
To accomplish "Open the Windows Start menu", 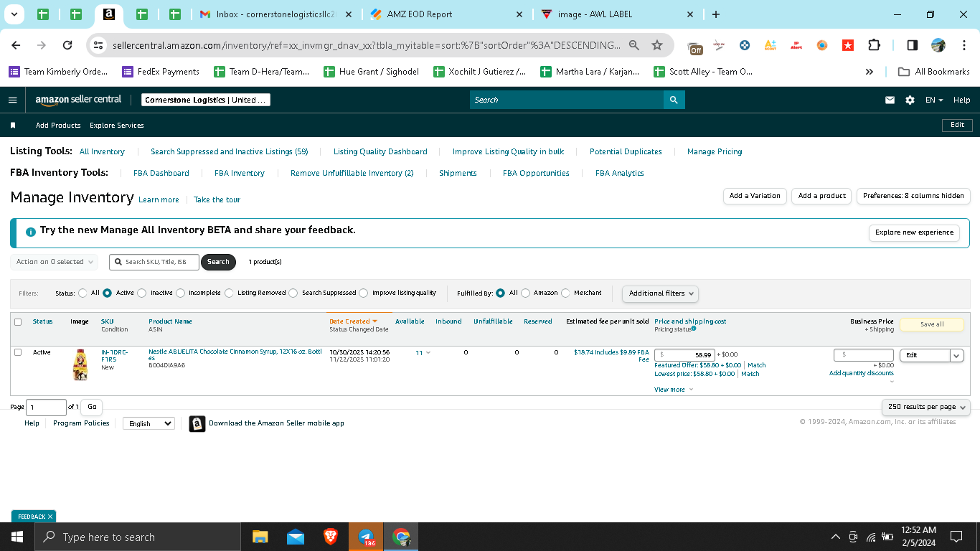I will (17, 537).
